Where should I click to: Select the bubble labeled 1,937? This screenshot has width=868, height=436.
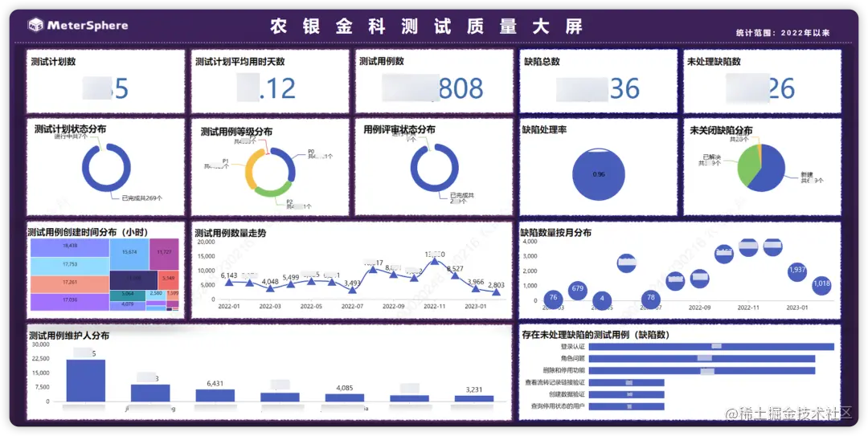(797, 271)
